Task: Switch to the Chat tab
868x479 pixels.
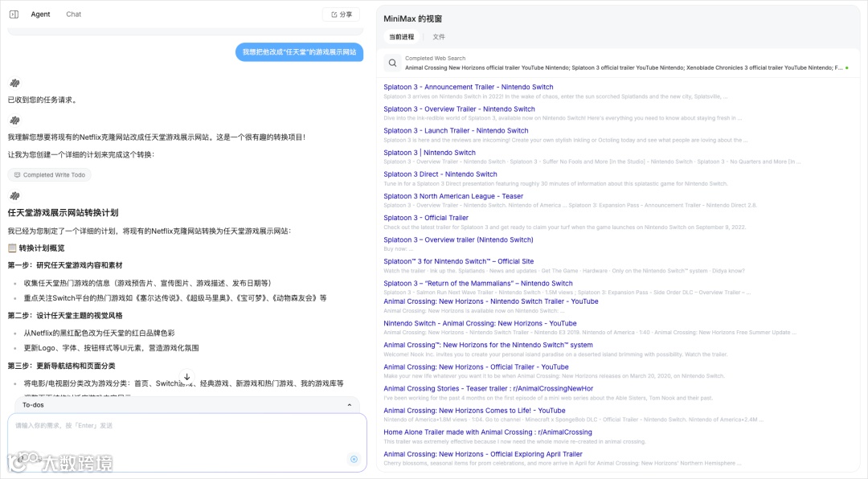Action: click(x=74, y=14)
